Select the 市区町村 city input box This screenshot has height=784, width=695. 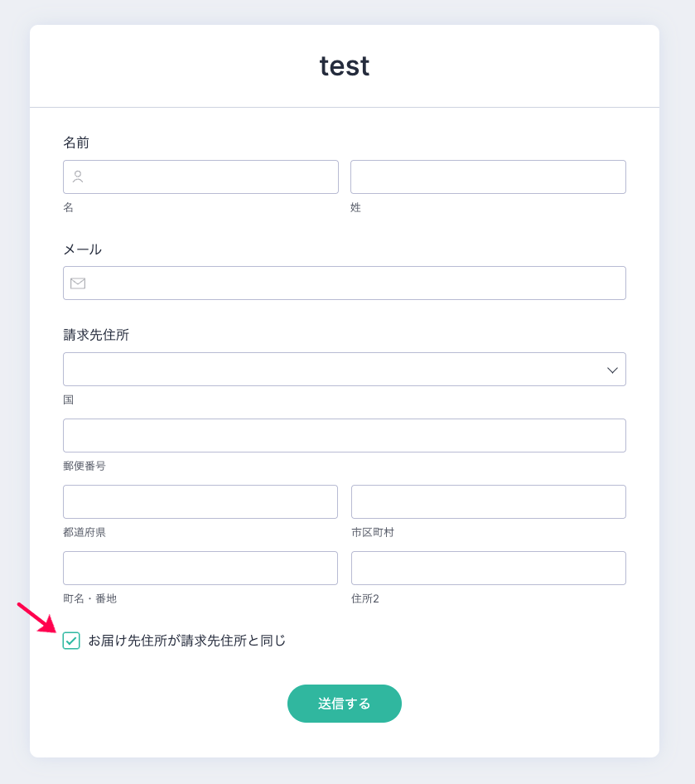(x=488, y=502)
